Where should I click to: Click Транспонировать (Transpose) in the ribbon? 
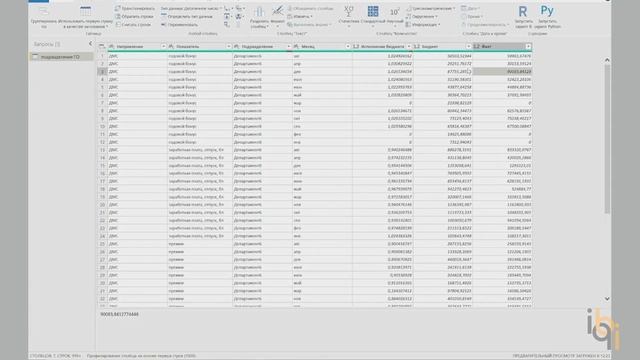coord(135,8)
